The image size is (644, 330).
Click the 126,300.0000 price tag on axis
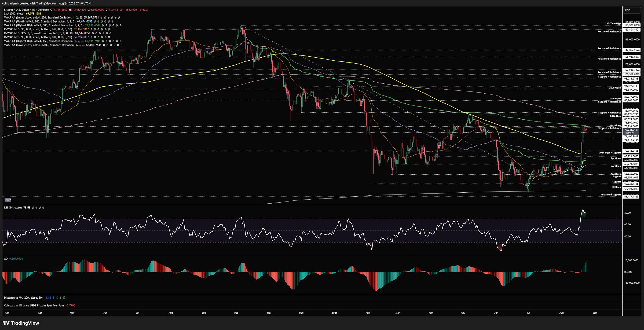(632, 25)
